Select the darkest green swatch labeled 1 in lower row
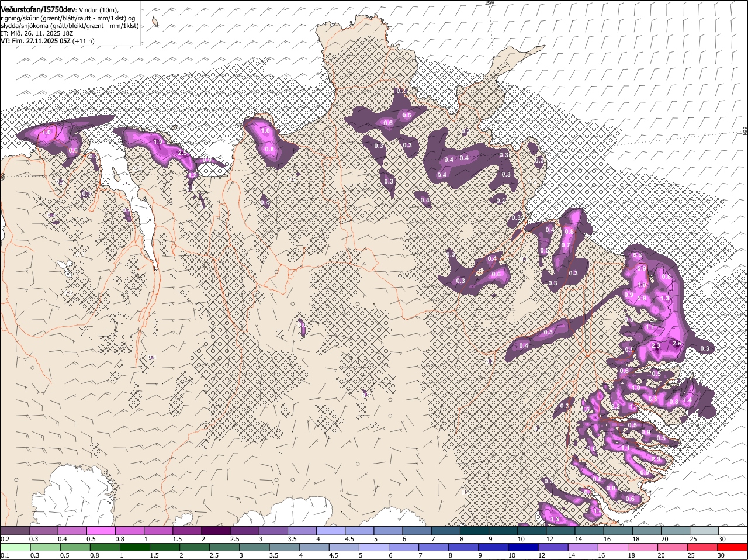The width and height of the screenshot is (748, 560). pos(134,548)
